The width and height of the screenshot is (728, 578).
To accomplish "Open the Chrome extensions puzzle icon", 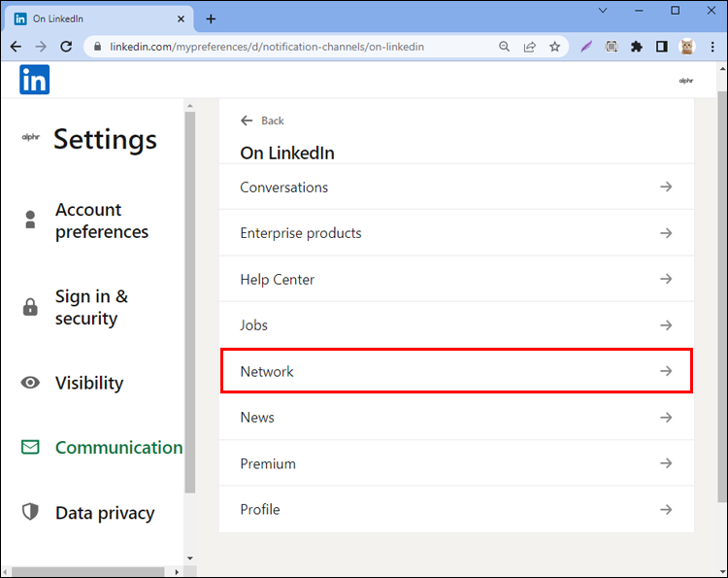I will click(x=637, y=47).
